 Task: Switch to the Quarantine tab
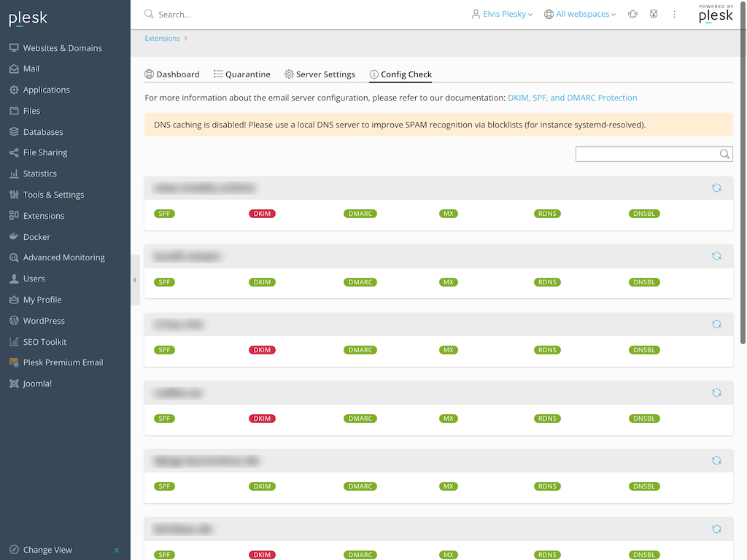tap(241, 74)
